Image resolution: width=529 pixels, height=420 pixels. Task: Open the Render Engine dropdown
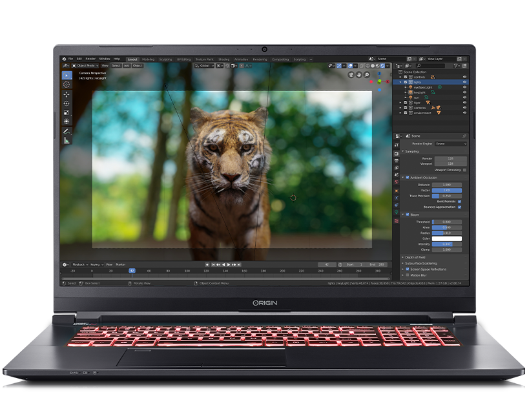point(451,144)
